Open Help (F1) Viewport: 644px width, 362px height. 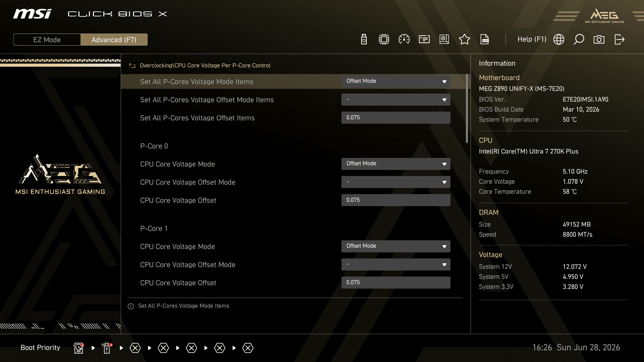[532, 39]
